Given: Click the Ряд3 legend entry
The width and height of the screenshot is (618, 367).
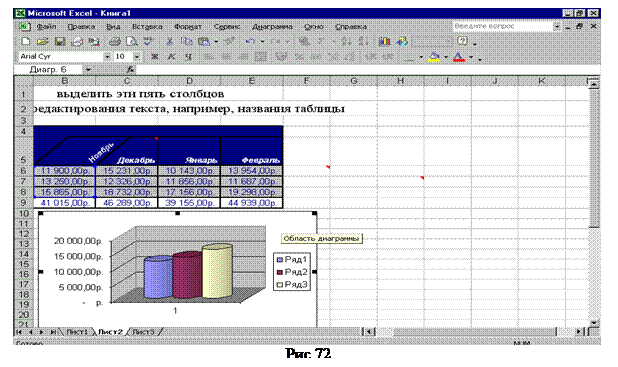Looking at the screenshot, I should [x=292, y=285].
